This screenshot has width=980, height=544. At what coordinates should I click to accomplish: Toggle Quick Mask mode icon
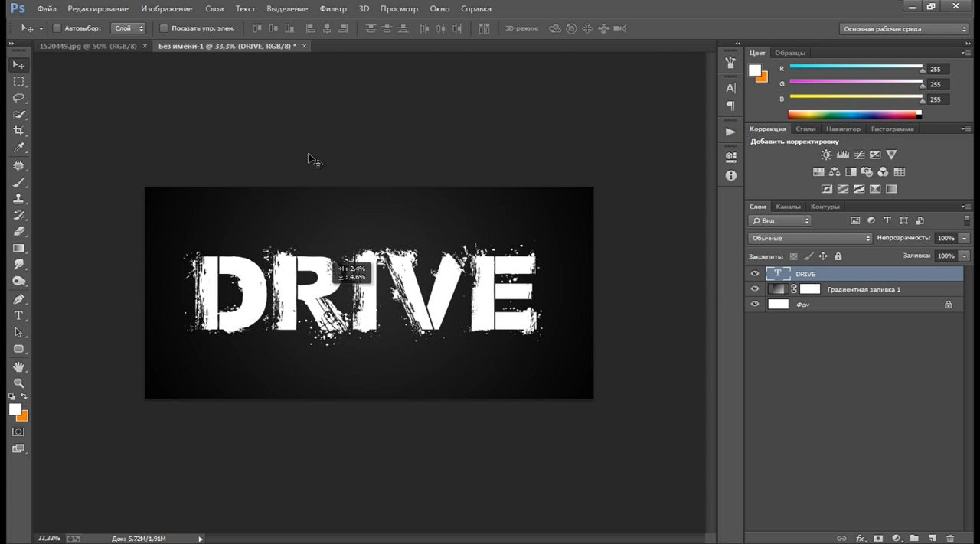click(18, 432)
